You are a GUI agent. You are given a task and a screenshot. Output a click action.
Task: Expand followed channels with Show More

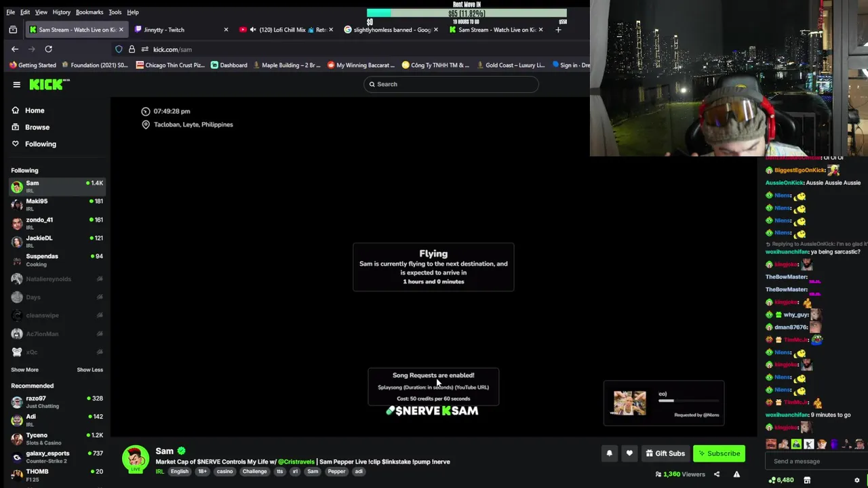point(24,370)
